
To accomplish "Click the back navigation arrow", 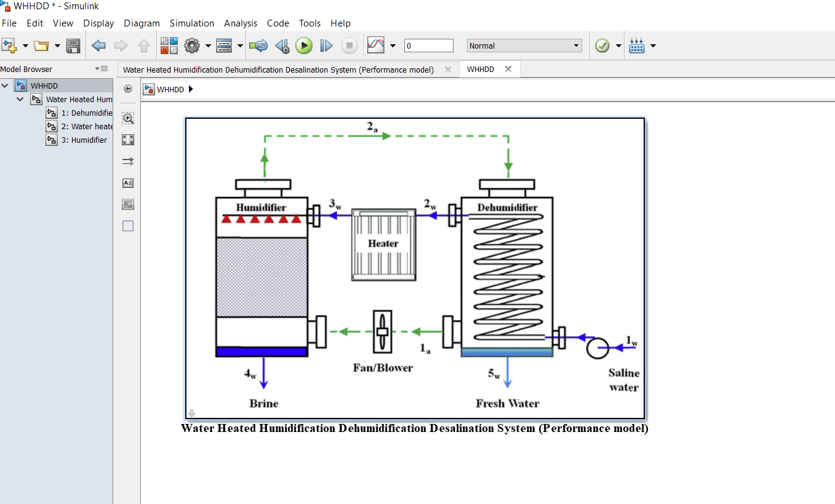I will 98,45.
